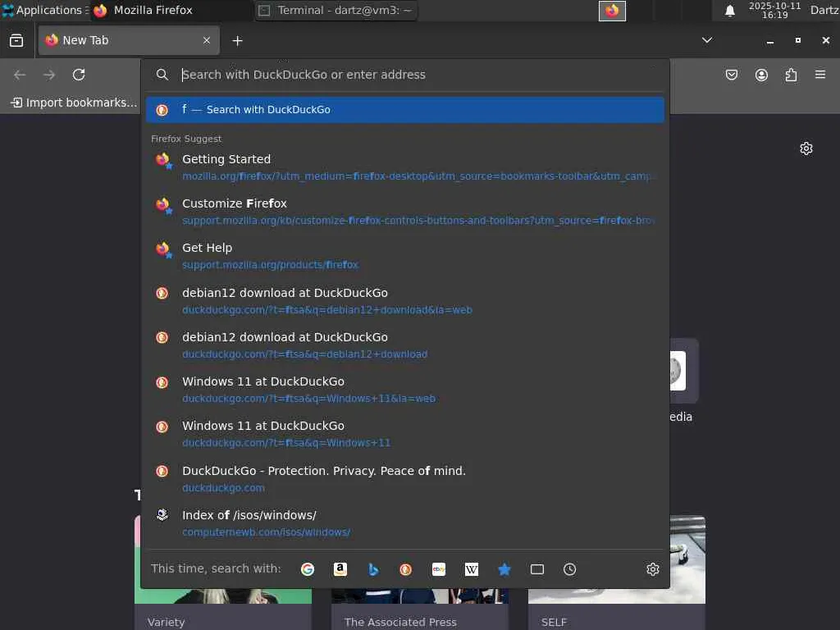Viewport: 840px width, 630px height.
Task: Open Firefox account icon
Action: (x=761, y=75)
